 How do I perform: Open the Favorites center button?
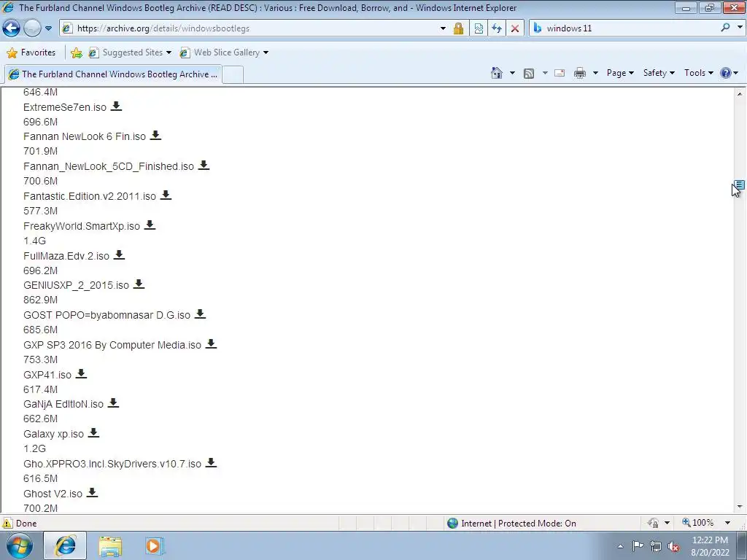[32, 52]
